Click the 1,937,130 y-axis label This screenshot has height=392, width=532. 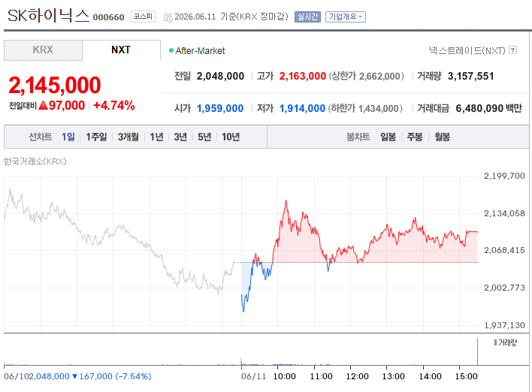tap(504, 325)
